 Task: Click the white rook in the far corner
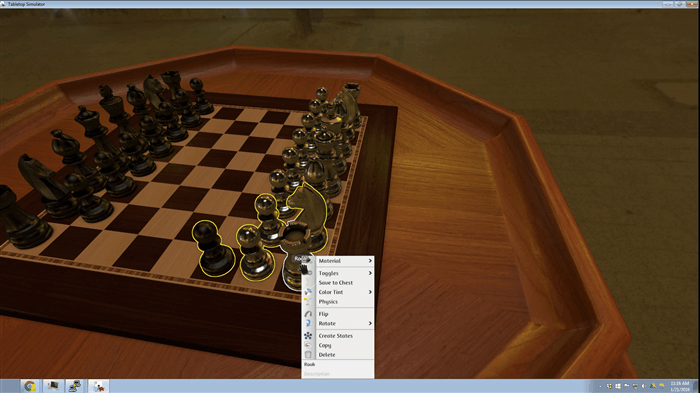tap(351, 104)
